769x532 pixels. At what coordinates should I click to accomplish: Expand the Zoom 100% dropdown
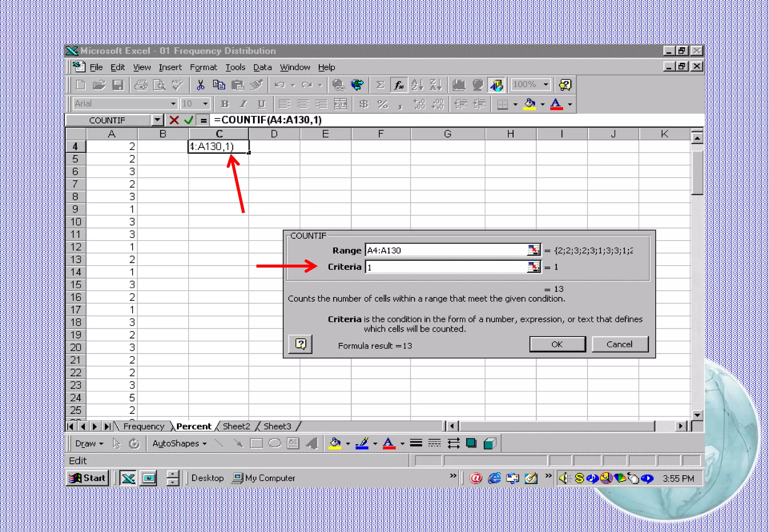pyautogui.click(x=546, y=85)
